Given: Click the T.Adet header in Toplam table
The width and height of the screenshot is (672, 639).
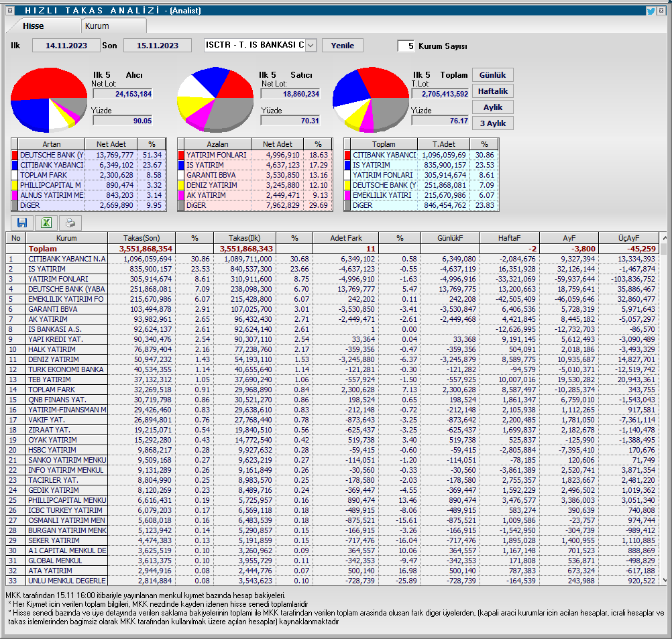Looking at the screenshot, I should click(x=443, y=144).
